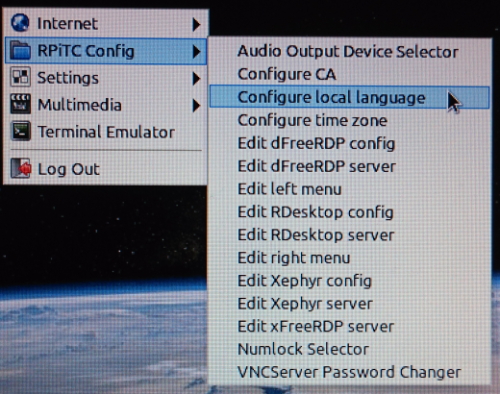The image size is (500, 394).
Task: Expand the Settings submenu arrow
Action: 196,79
